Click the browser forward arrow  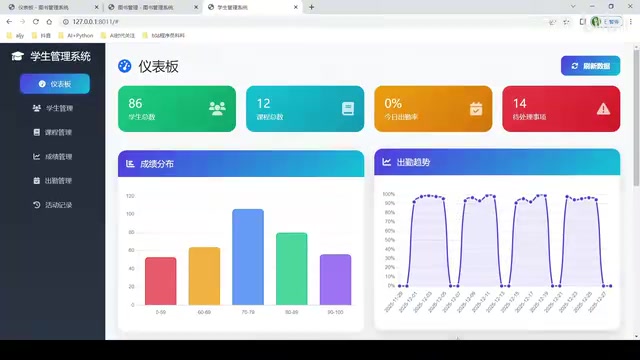click(22, 22)
